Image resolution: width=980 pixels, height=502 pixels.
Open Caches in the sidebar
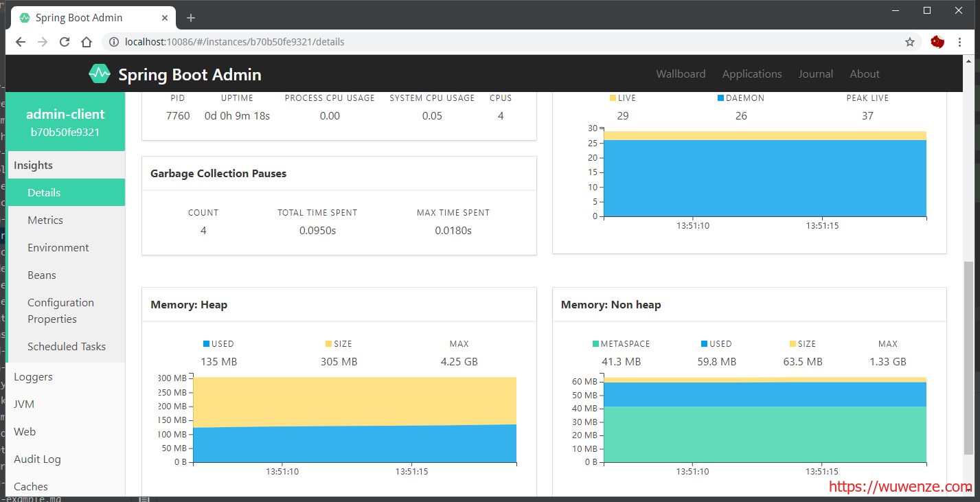[x=67, y=485]
